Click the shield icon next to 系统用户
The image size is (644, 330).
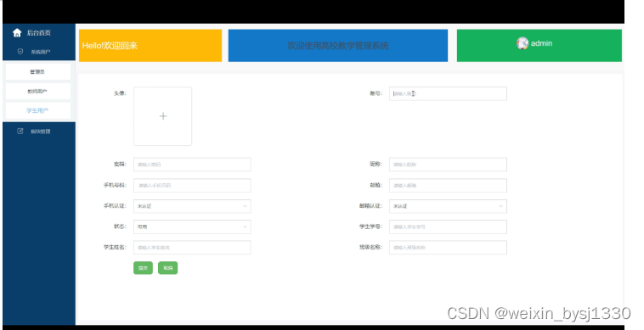20,52
